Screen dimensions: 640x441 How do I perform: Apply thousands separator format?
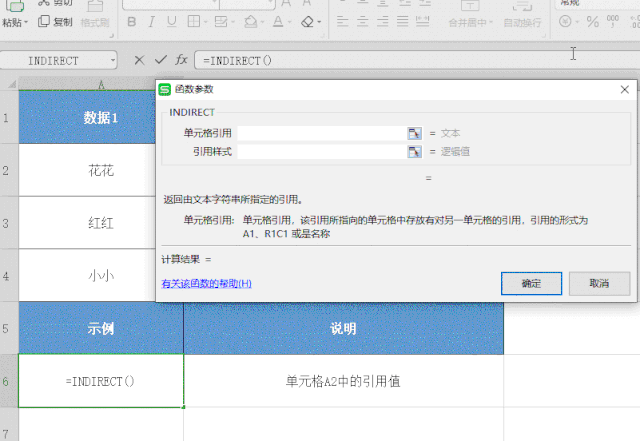coord(613,21)
